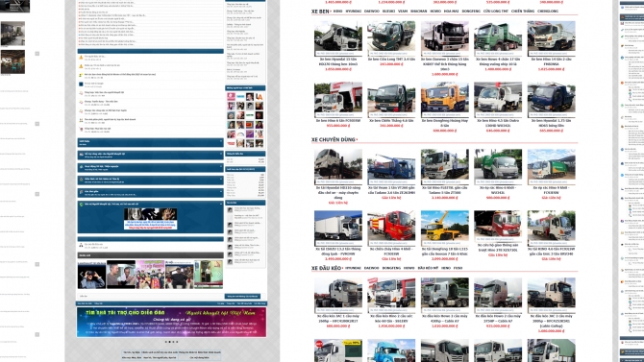
Task: Show next video in forum carousel
Action: click(x=220, y=274)
